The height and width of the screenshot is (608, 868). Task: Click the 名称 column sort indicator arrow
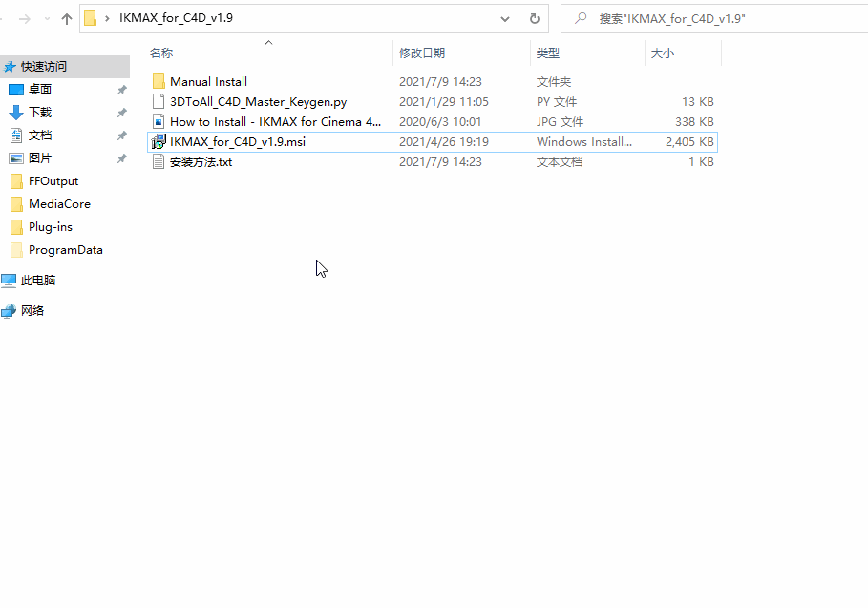pos(268,42)
